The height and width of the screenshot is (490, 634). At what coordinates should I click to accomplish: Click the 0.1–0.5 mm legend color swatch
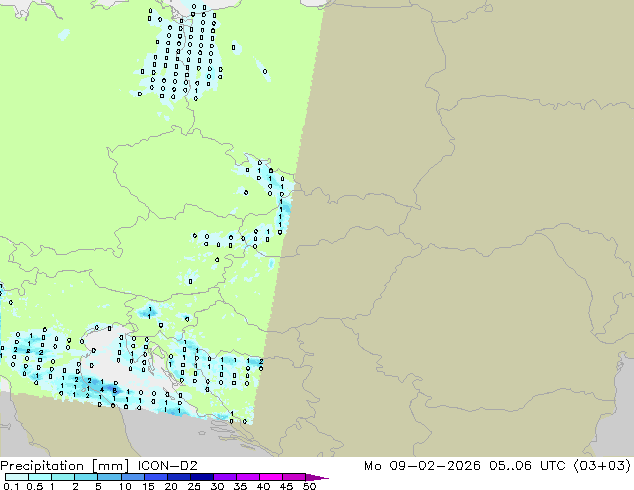pos(17,477)
